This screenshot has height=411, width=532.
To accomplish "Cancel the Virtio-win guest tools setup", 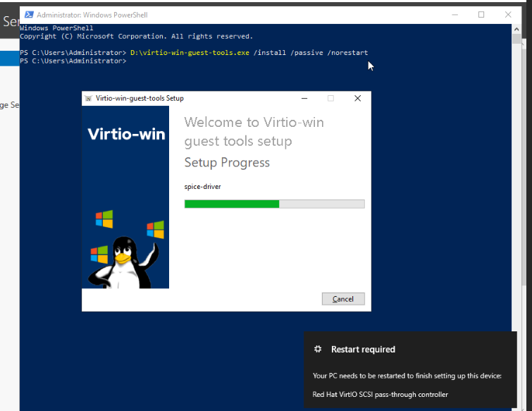I will pos(343,299).
